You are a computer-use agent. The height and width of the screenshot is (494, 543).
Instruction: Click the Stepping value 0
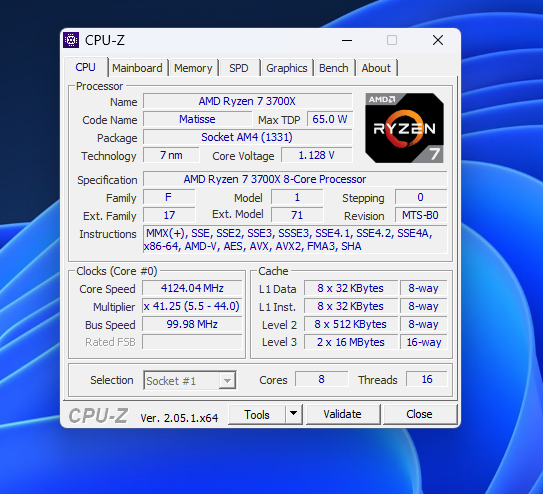[x=421, y=197]
